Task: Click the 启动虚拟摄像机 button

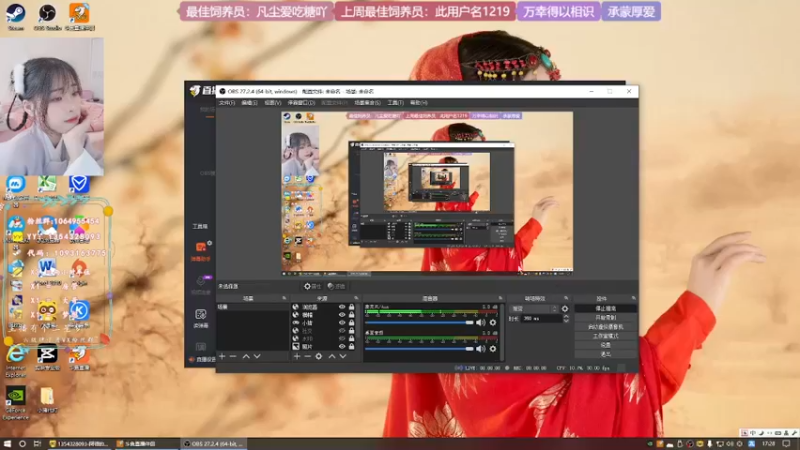Action: click(x=606, y=327)
